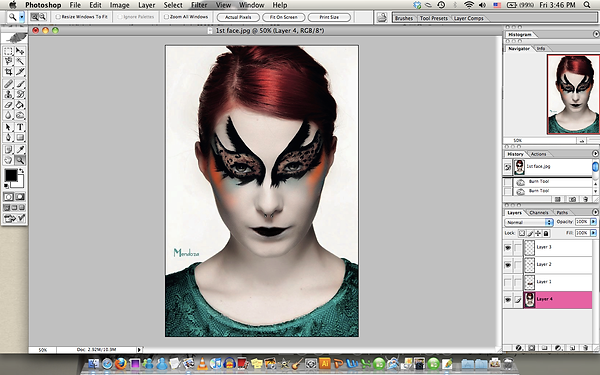Select the Pen tool
The height and width of the screenshot is (375, 600).
[x=8, y=137]
